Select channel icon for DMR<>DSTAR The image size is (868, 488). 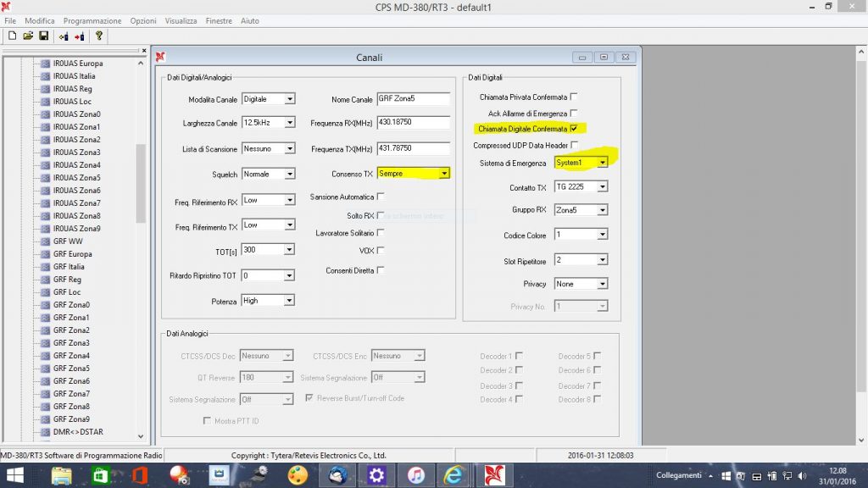pyautogui.click(x=46, y=432)
